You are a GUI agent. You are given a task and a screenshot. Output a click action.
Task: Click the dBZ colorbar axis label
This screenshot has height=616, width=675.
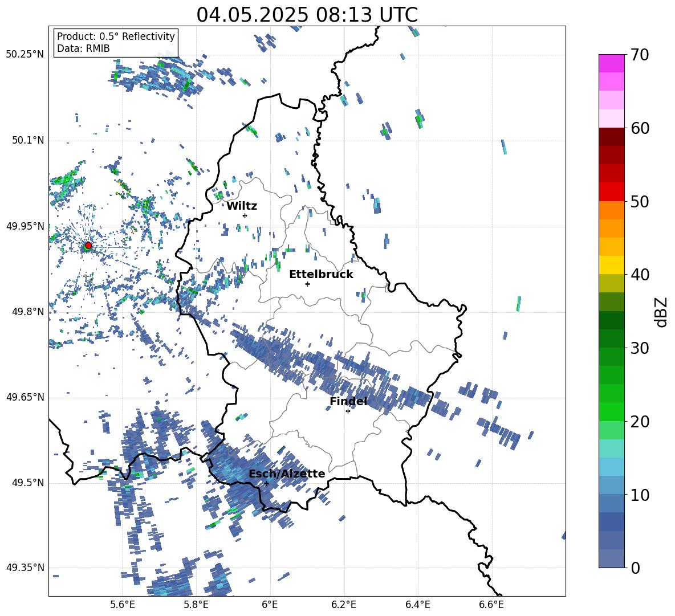point(662,312)
